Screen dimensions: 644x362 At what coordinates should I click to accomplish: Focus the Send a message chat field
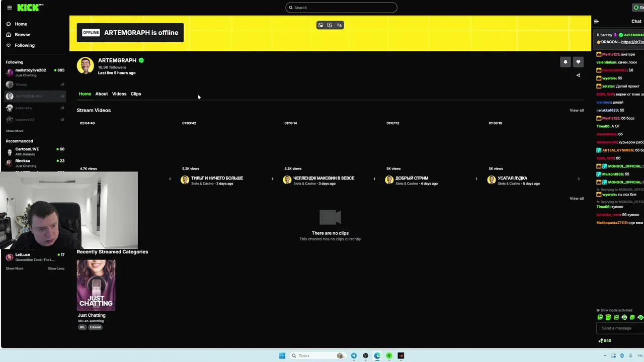(620, 328)
